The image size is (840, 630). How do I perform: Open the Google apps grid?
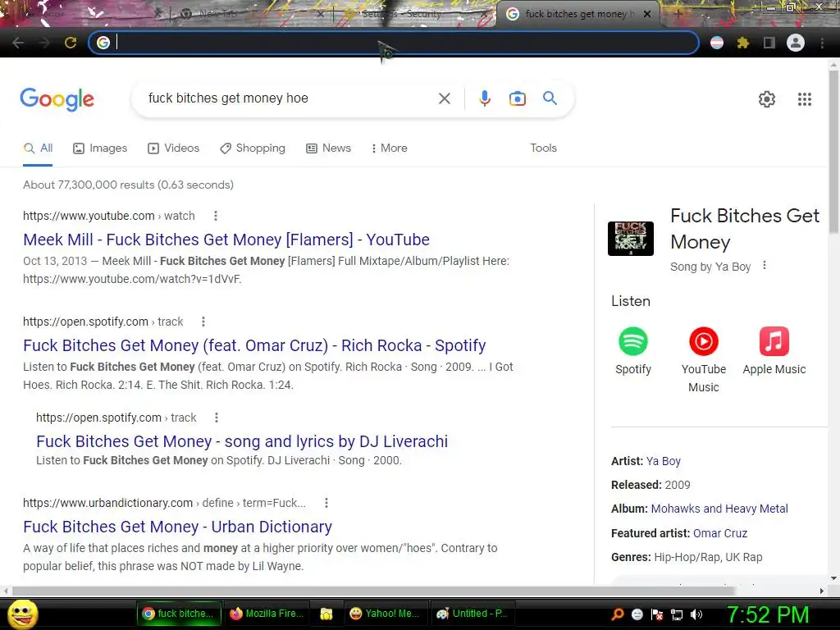point(804,99)
